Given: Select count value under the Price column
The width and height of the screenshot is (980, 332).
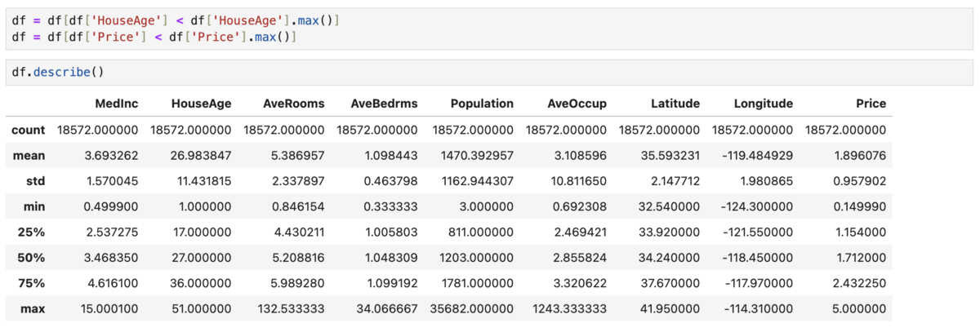Looking at the screenshot, I should 846,130.
